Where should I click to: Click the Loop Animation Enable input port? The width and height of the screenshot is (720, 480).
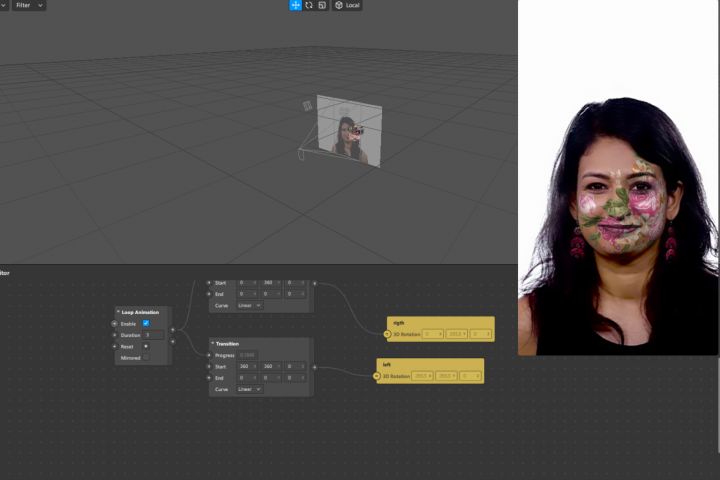(115, 324)
